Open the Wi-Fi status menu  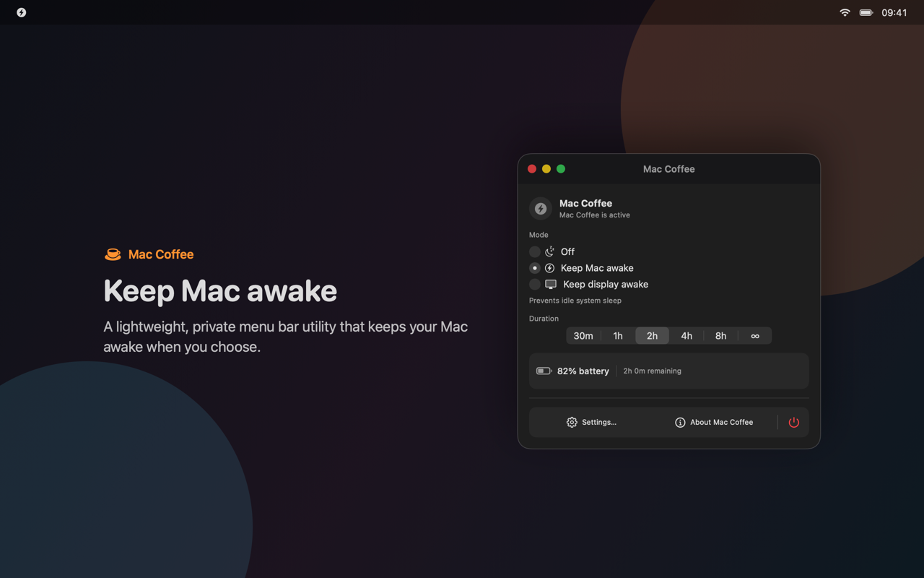[x=845, y=12]
